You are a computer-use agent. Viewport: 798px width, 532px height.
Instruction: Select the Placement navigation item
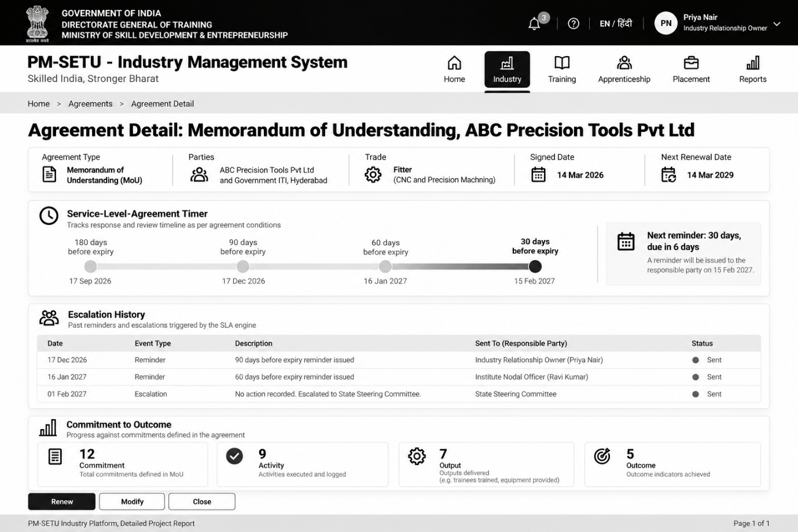[x=691, y=70]
